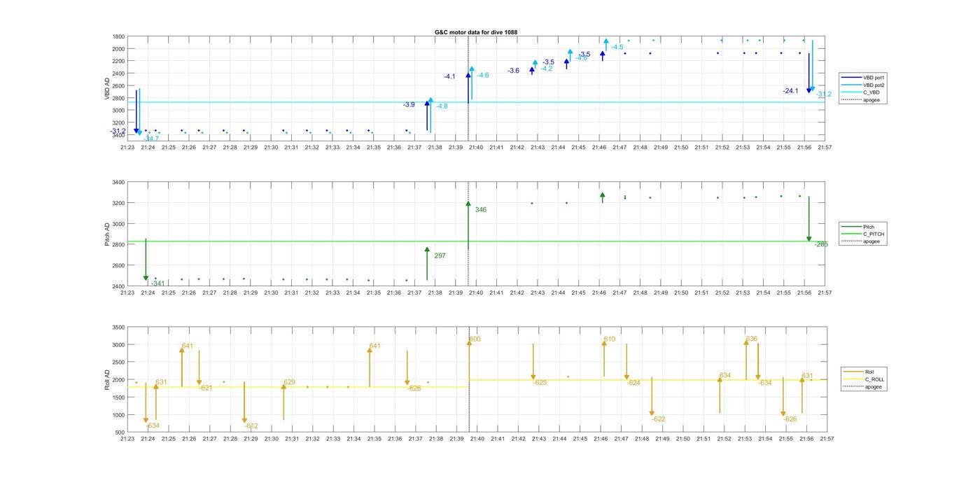Click the "2200" tick on the VBD axis
The width and height of the screenshot is (980, 485).
coord(119,61)
